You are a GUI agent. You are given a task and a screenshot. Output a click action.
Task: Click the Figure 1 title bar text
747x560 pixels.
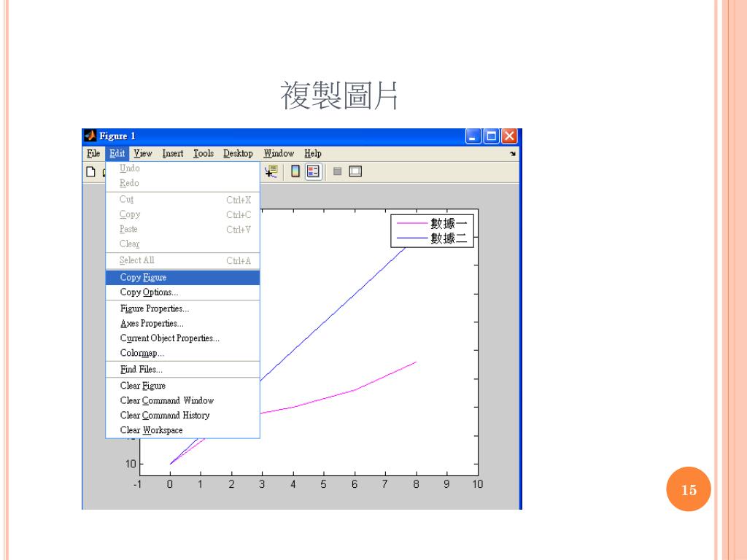pos(117,136)
